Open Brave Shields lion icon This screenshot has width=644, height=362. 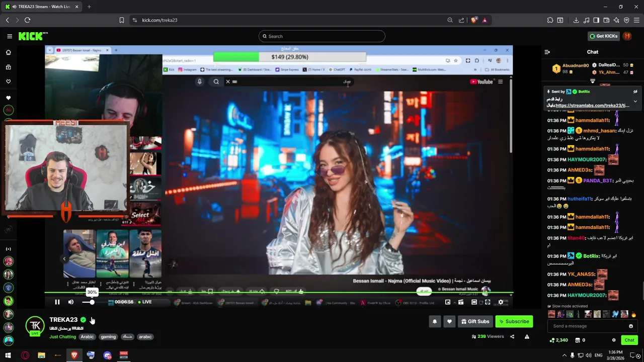tap(474, 20)
